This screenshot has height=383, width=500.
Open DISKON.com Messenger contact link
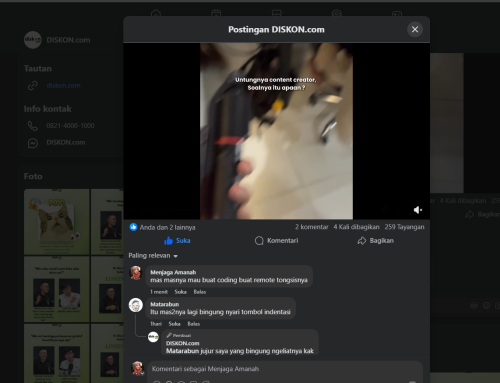pyautogui.click(x=66, y=143)
